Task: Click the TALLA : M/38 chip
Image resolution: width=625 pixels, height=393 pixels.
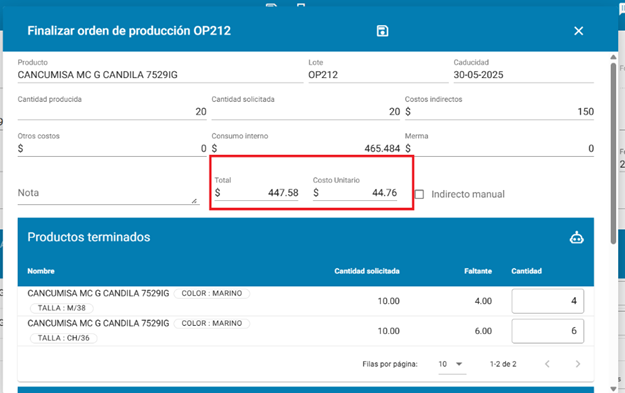Action: 62,308
